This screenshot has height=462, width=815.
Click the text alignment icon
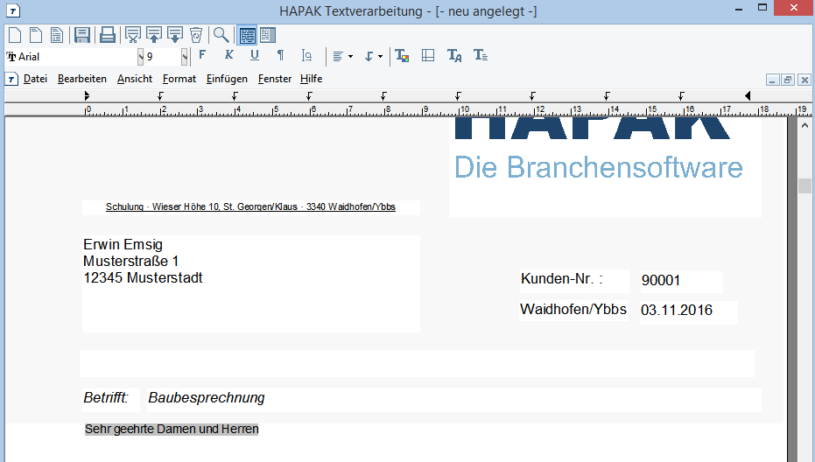coord(338,56)
